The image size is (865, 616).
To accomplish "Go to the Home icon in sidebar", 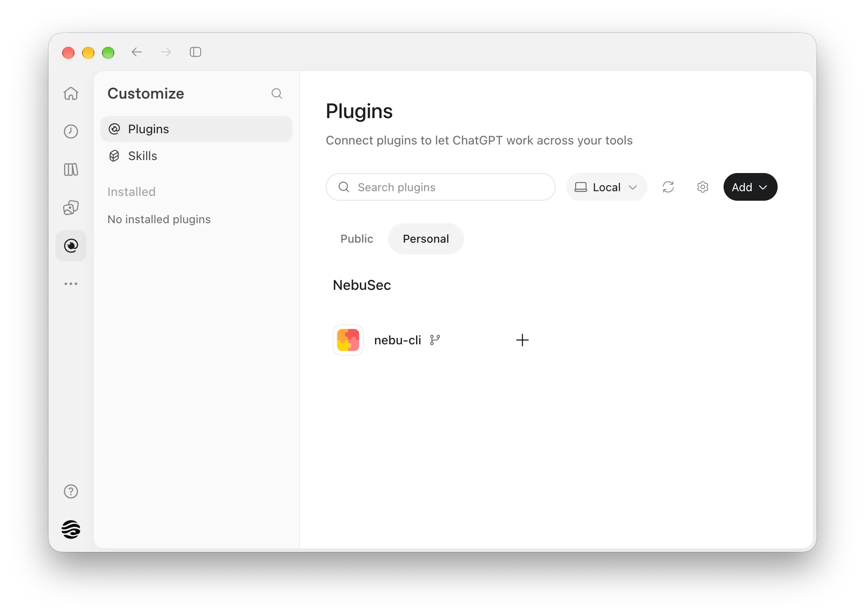I will point(71,93).
